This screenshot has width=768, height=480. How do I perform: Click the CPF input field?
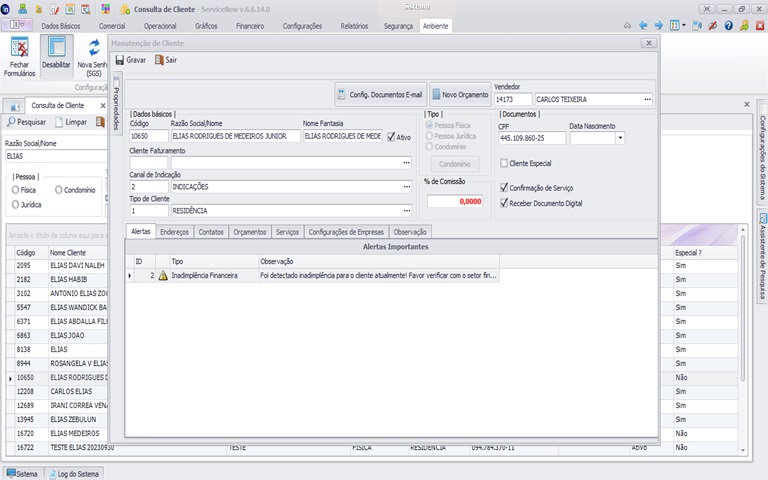pos(531,138)
